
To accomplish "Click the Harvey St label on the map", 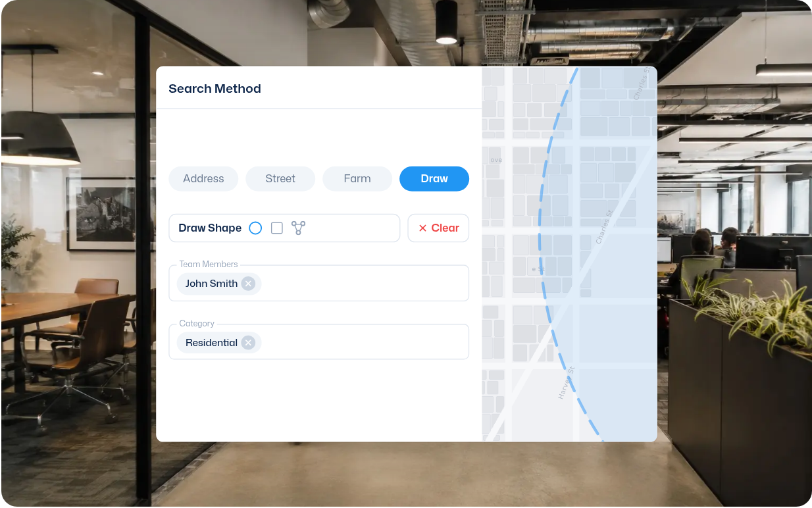I will click(x=566, y=383).
